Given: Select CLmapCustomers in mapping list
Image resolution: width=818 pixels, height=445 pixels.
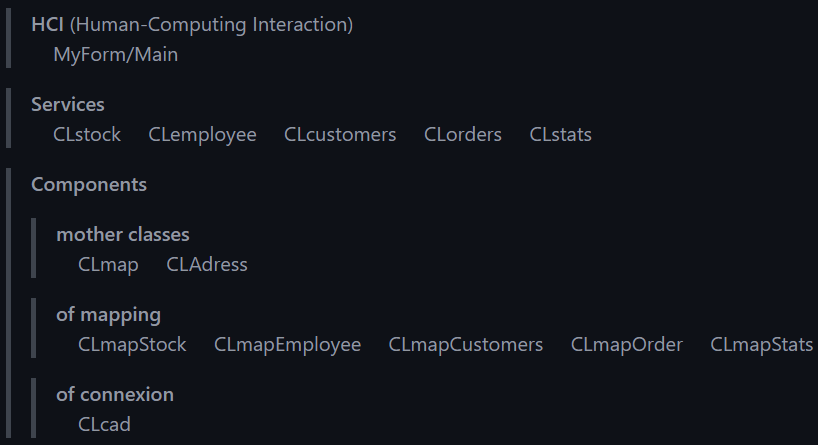Looking at the screenshot, I should pos(466,344).
